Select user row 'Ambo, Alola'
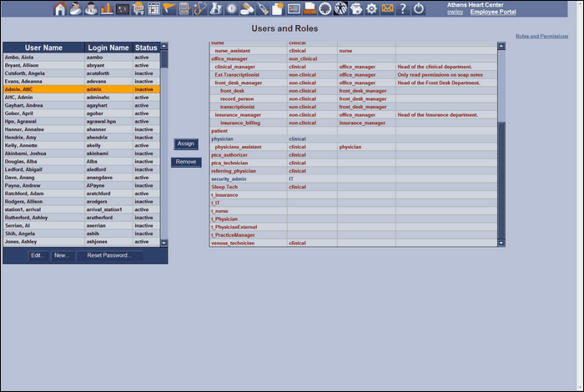 pos(82,58)
